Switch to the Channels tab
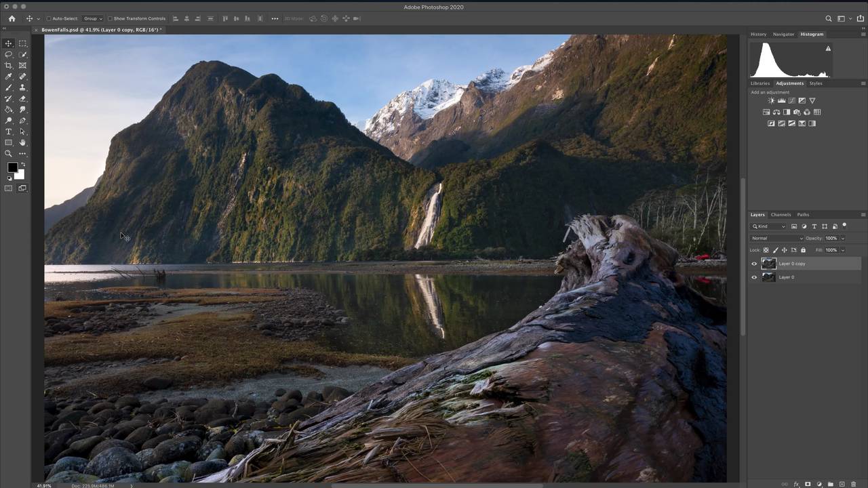868x488 pixels. (781, 215)
